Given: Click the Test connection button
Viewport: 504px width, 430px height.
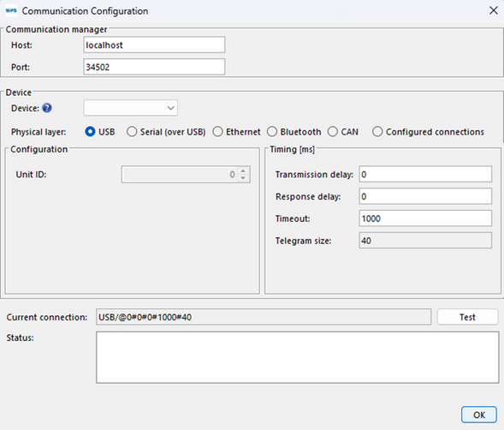Looking at the screenshot, I should (467, 317).
